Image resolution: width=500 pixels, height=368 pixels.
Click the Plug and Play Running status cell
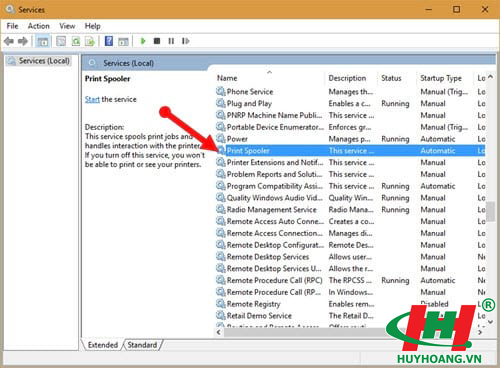coord(395,103)
